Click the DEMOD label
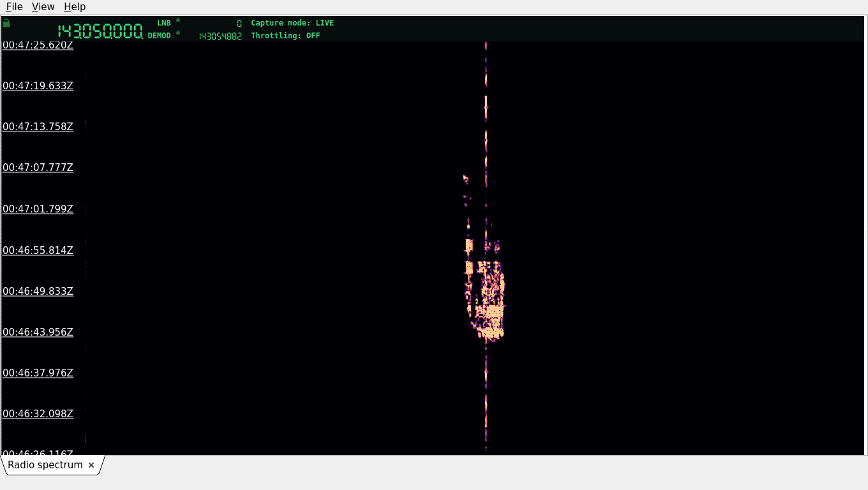This screenshot has width=868, height=490. point(160,36)
